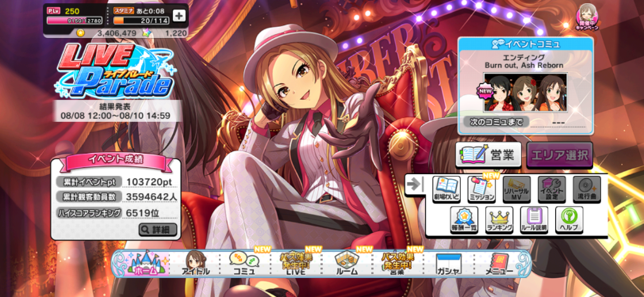This screenshot has width=644, height=297.
Task: Collapse the event menu with arrow icon
Action: [415, 185]
